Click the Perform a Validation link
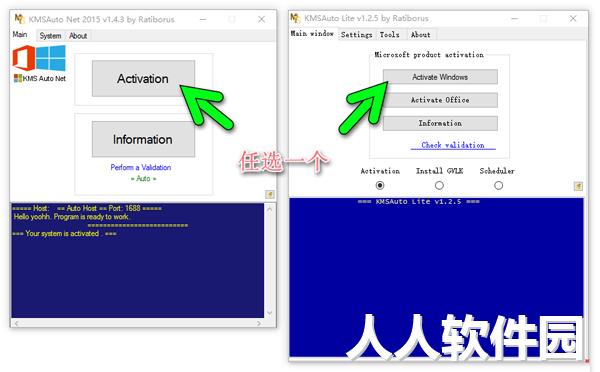The height and width of the screenshot is (372, 600). click(141, 167)
